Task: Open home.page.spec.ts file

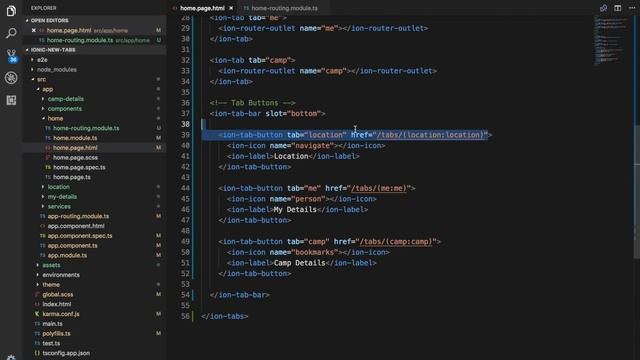Action: coord(79,167)
